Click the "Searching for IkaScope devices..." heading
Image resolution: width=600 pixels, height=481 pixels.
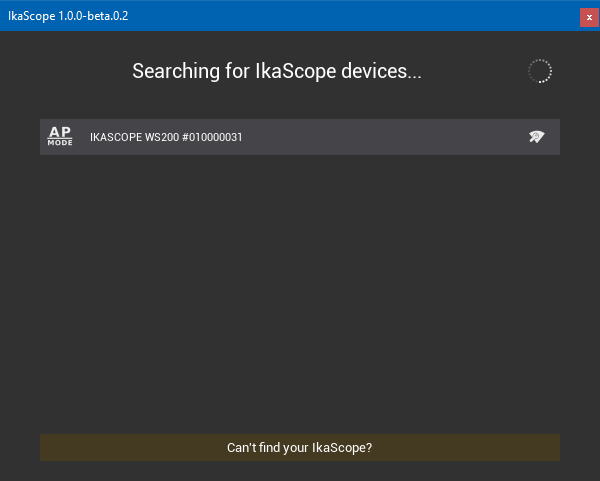[277, 71]
